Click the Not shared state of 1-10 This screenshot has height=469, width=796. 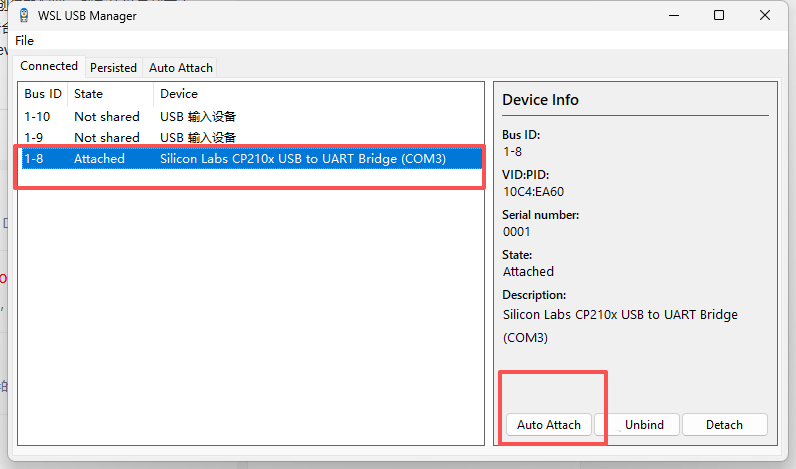(107, 117)
